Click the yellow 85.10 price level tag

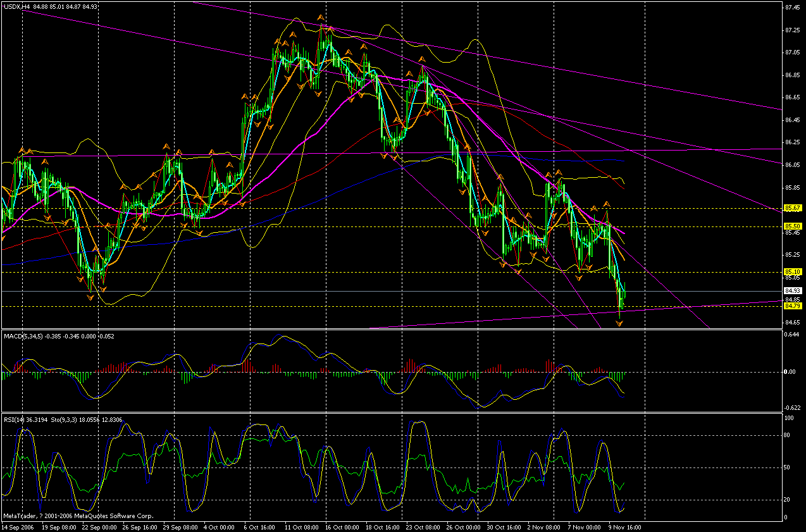(x=793, y=272)
